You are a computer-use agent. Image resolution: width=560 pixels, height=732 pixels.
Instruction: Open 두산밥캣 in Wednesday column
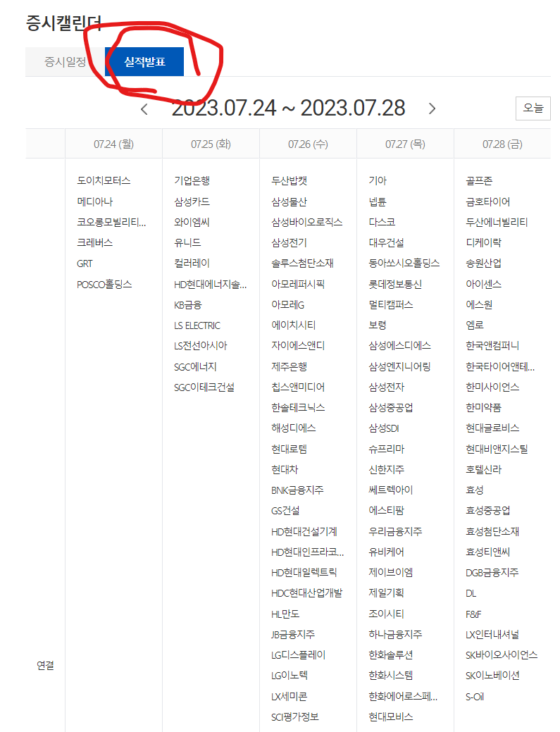click(x=290, y=180)
